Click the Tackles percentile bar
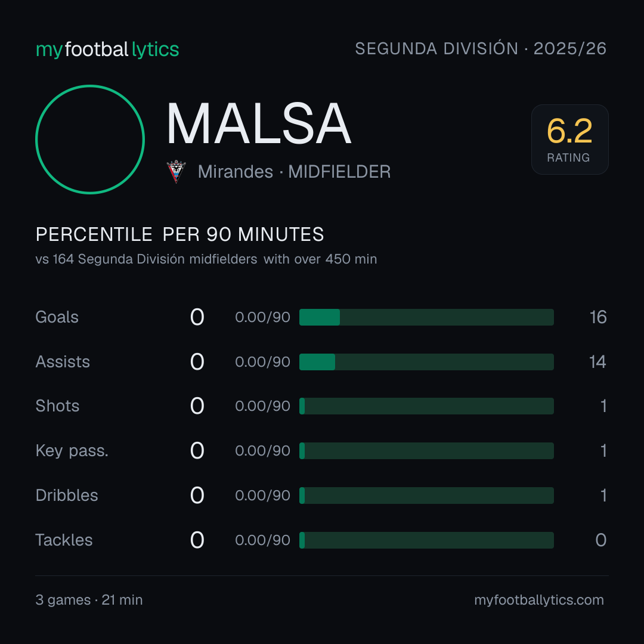The image size is (644, 644). tap(426, 540)
